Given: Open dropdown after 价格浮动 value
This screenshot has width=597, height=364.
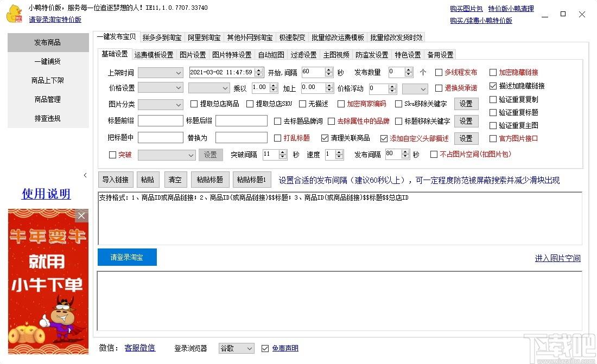Looking at the screenshot, I should tap(415, 89).
